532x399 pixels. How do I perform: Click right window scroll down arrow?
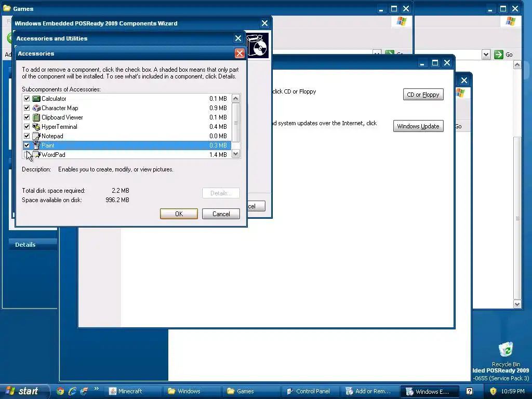(517, 304)
